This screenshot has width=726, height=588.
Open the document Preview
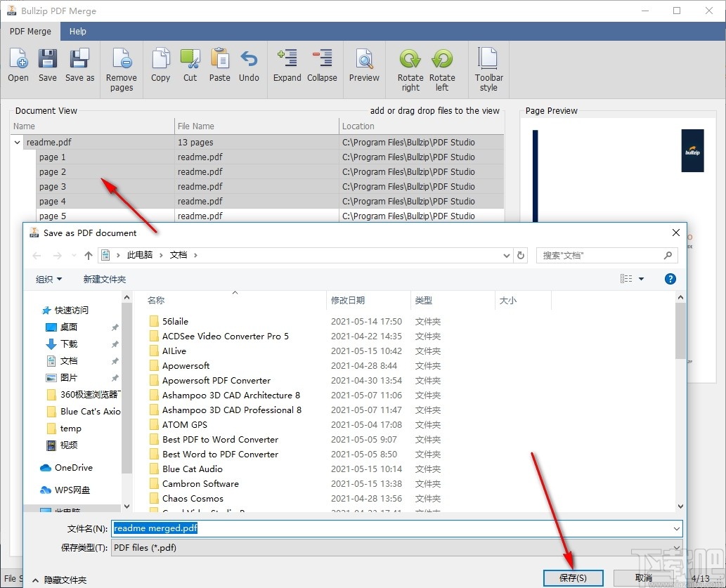point(364,67)
